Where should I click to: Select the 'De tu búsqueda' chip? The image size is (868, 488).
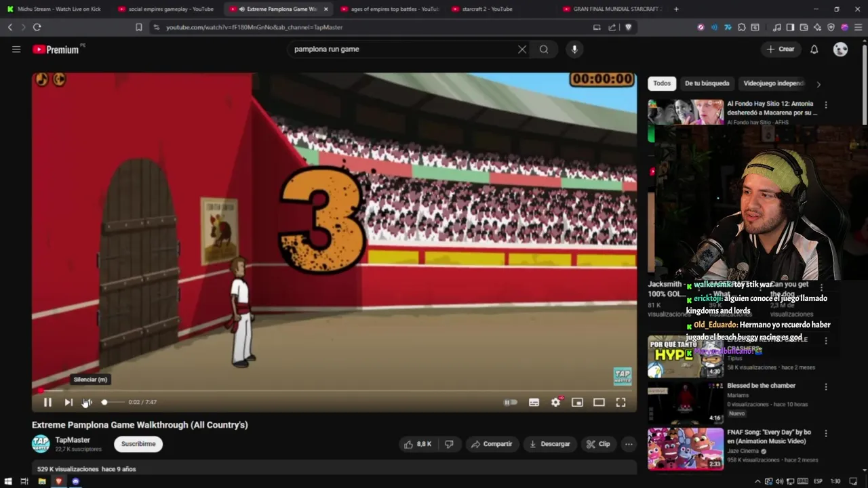[x=707, y=83]
